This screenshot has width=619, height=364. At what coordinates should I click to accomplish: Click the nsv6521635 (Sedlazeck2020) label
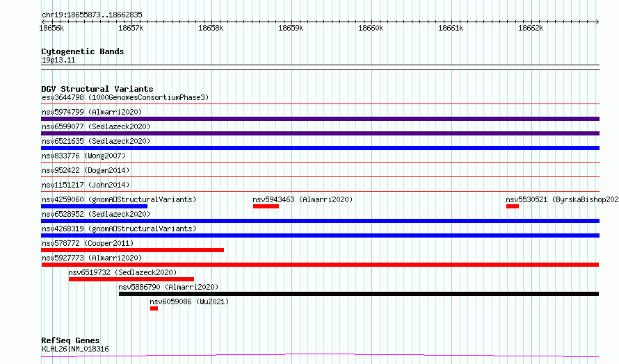click(x=96, y=141)
